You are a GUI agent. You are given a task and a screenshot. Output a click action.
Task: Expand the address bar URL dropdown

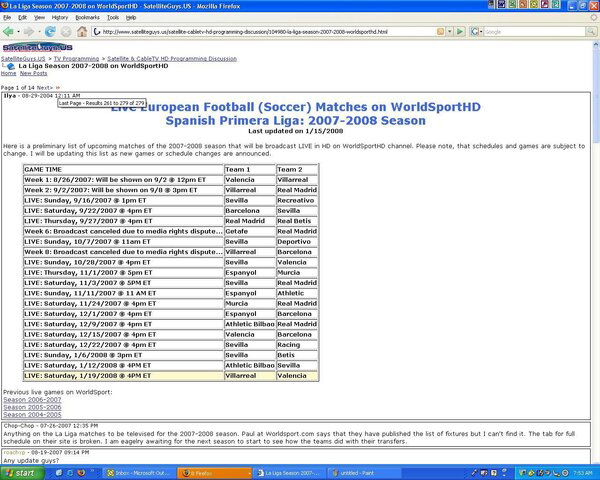coord(450,32)
